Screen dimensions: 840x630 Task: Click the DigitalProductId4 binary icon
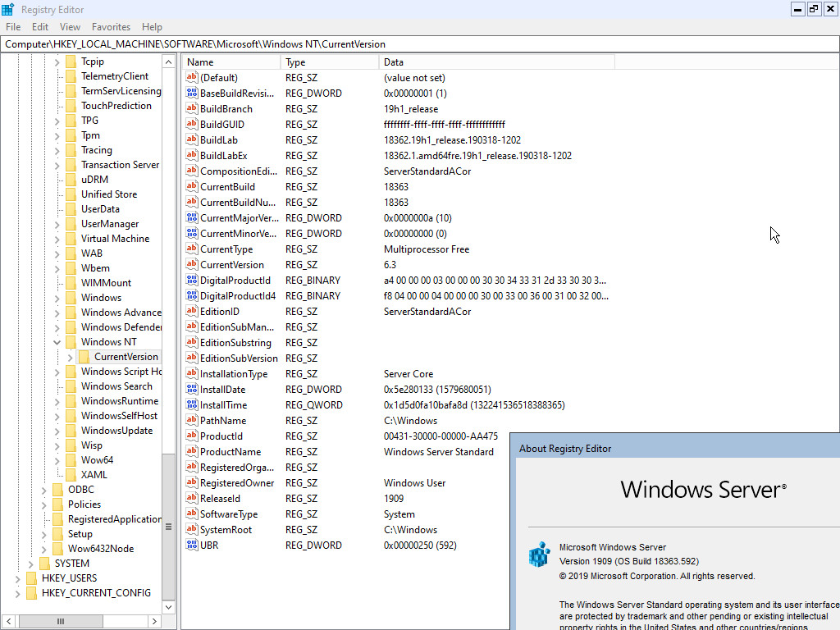192,295
